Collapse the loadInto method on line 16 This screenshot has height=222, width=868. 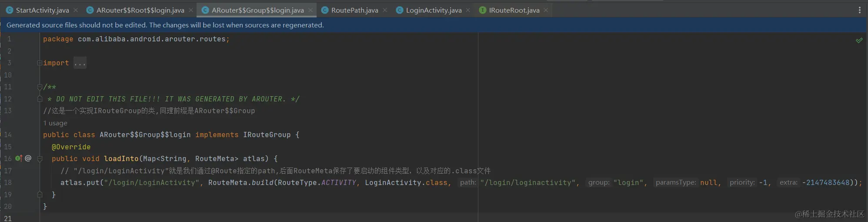tap(40, 159)
